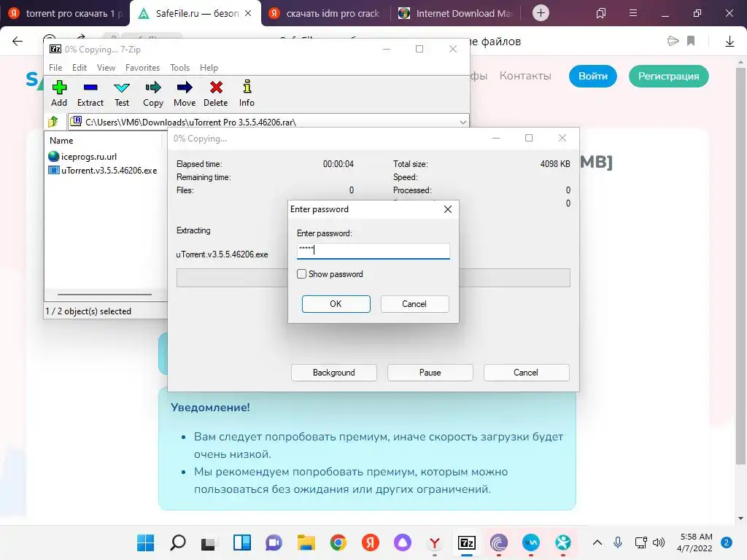Open the Chat app on taskbar
This screenshot has height=560, width=747.
(x=274, y=542)
